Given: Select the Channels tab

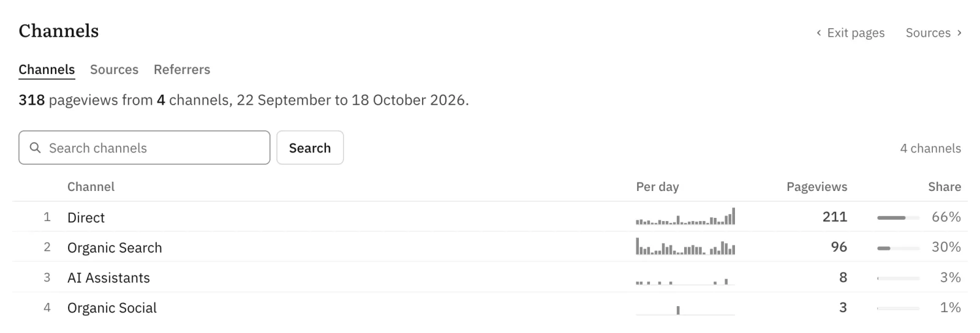Looking at the screenshot, I should [47, 70].
